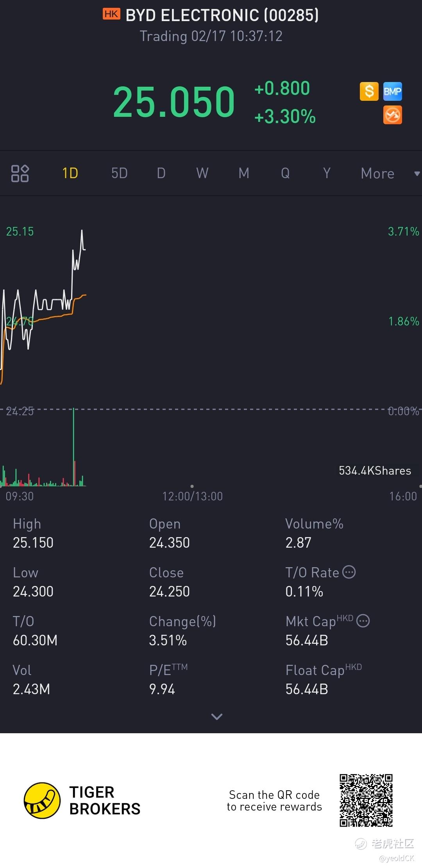Open T/O Rate info bubble icon
Viewport: 422px width, 868px height.
click(349, 572)
